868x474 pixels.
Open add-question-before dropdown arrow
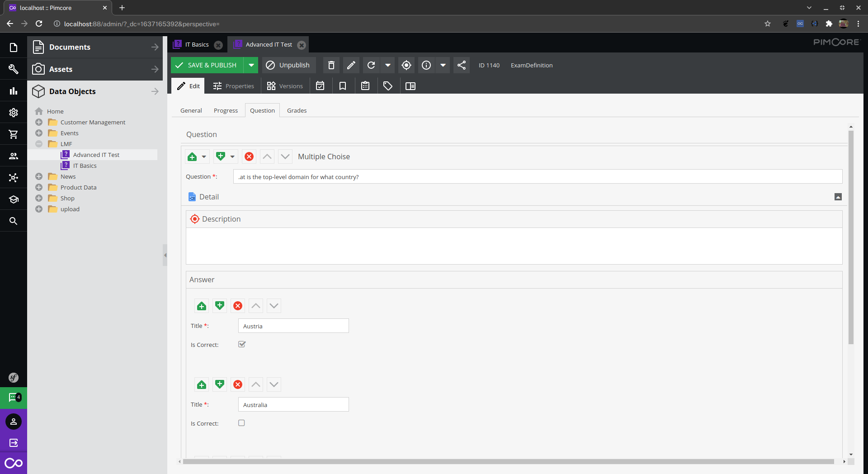(204, 156)
